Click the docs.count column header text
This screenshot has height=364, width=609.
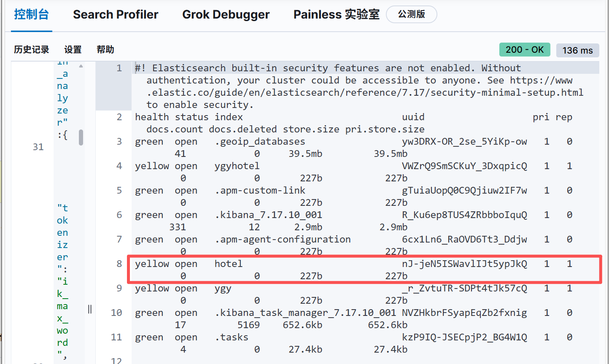[x=175, y=129]
